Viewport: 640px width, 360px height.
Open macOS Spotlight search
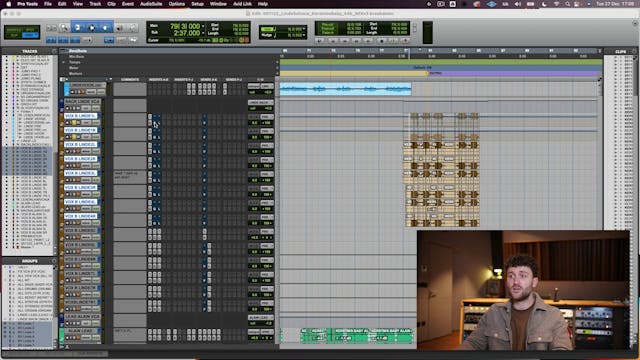pyautogui.click(x=567, y=4)
